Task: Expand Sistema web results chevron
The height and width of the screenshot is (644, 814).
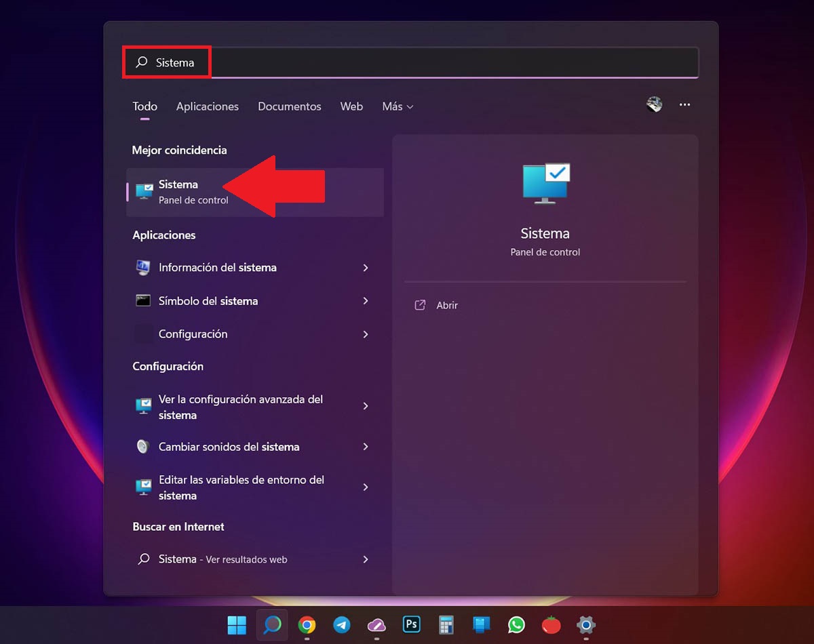Action: (x=366, y=559)
